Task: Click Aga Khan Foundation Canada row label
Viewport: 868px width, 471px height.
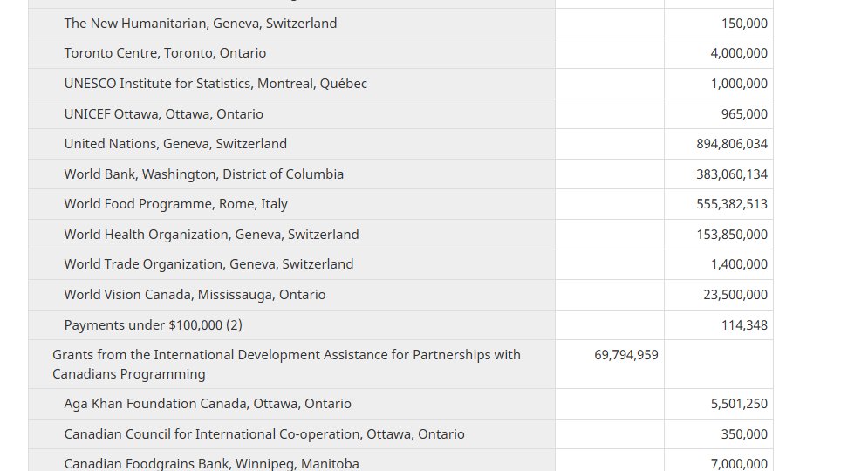Action: (208, 404)
